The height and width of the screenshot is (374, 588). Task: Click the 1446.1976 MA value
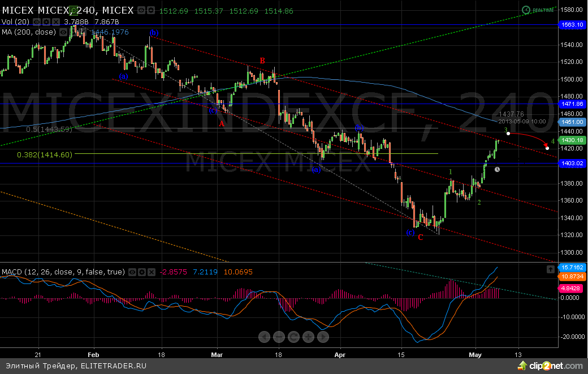click(110, 32)
